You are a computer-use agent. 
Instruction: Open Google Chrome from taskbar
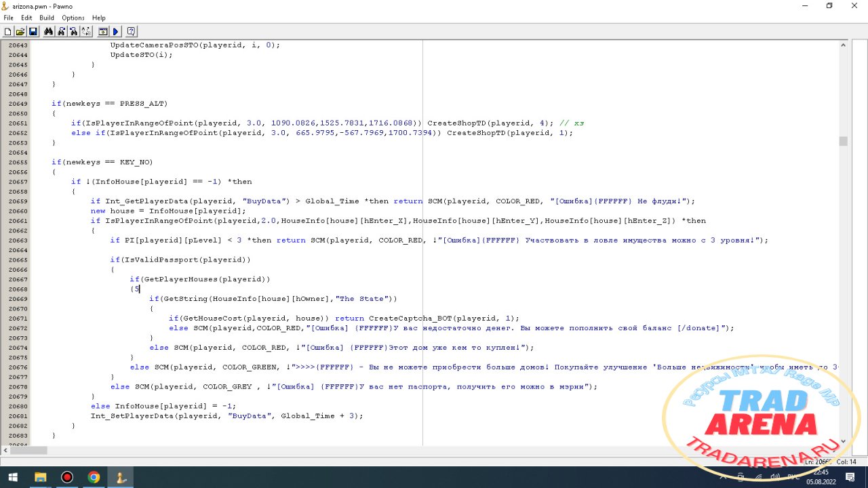(94, 477)
